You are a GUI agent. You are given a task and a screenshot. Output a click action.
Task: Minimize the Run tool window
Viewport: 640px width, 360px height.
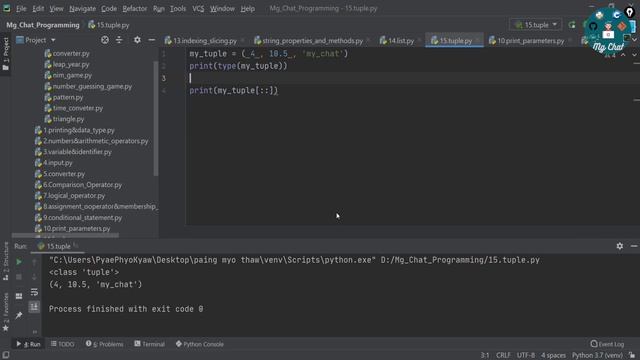pos(634,246)
